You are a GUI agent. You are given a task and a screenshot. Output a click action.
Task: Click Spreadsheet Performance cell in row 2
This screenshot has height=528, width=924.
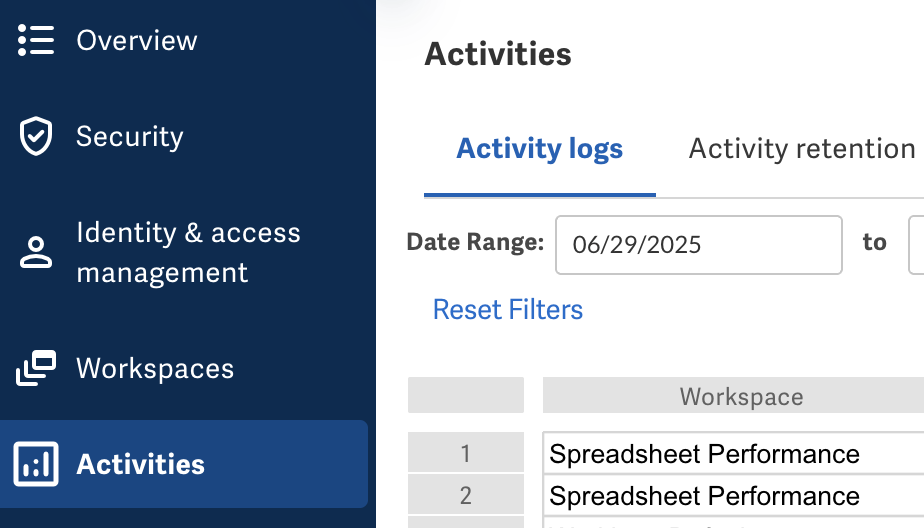click(733, 495)
